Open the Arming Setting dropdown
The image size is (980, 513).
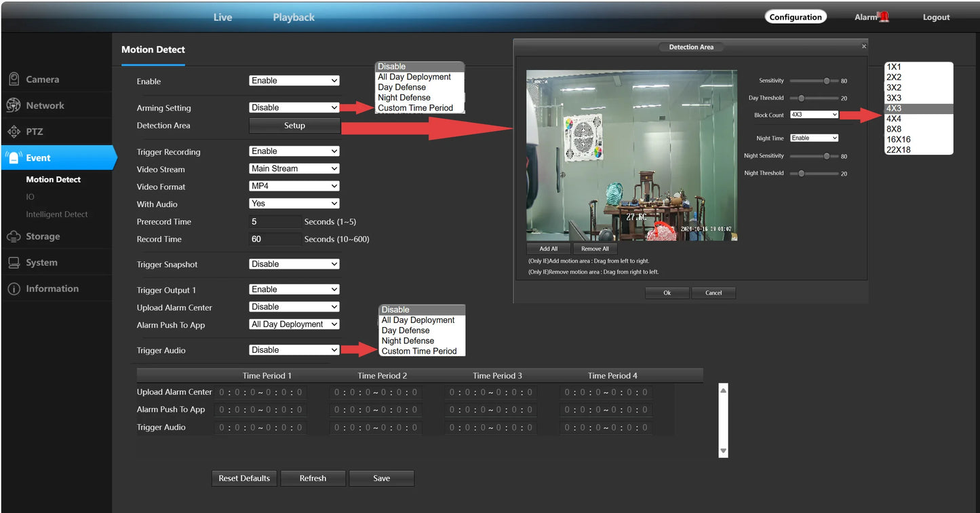(294, 107)
